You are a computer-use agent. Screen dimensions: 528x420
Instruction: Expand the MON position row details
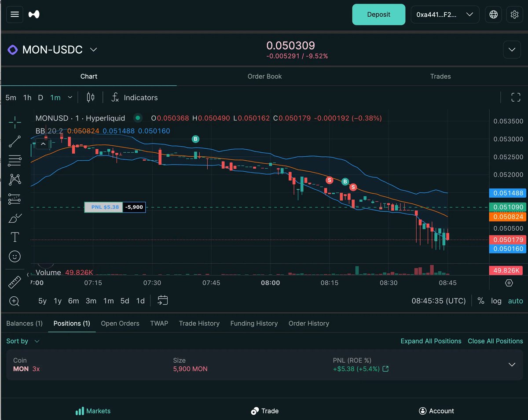512,365
